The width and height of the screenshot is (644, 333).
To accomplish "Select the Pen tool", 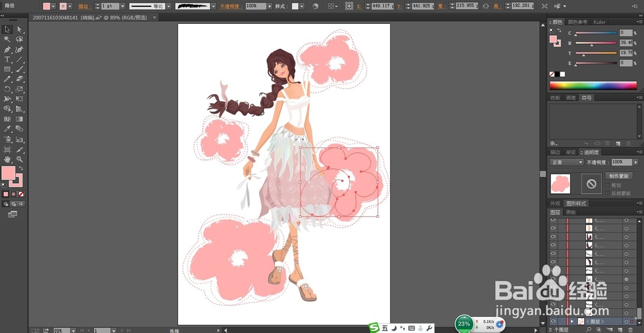I will (7, 49).
